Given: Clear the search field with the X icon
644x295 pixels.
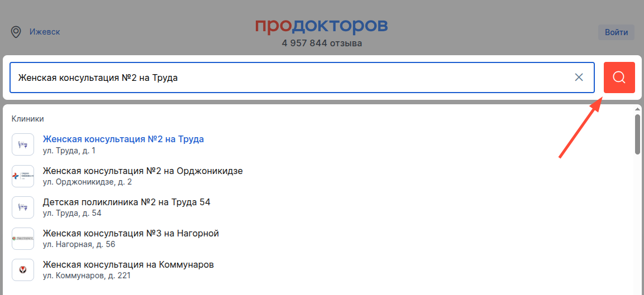Looking at the screenshot, I should tap(579, 77).
